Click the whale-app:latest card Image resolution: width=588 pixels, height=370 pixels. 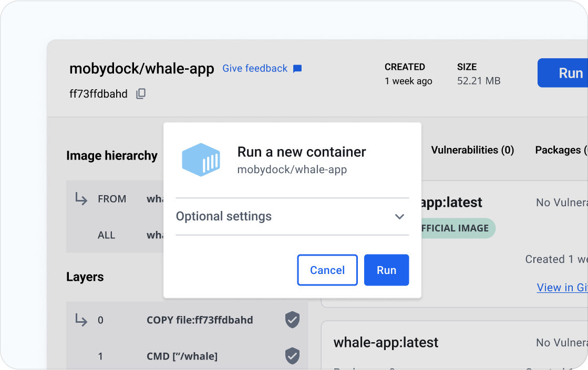[x=386, y=342]
